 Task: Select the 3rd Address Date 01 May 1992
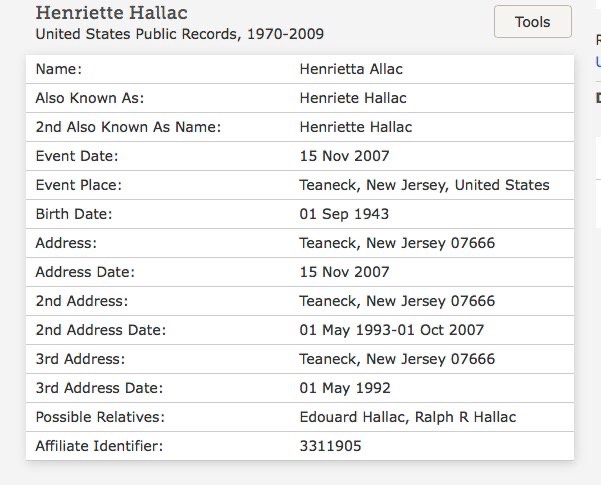[345, 388]
